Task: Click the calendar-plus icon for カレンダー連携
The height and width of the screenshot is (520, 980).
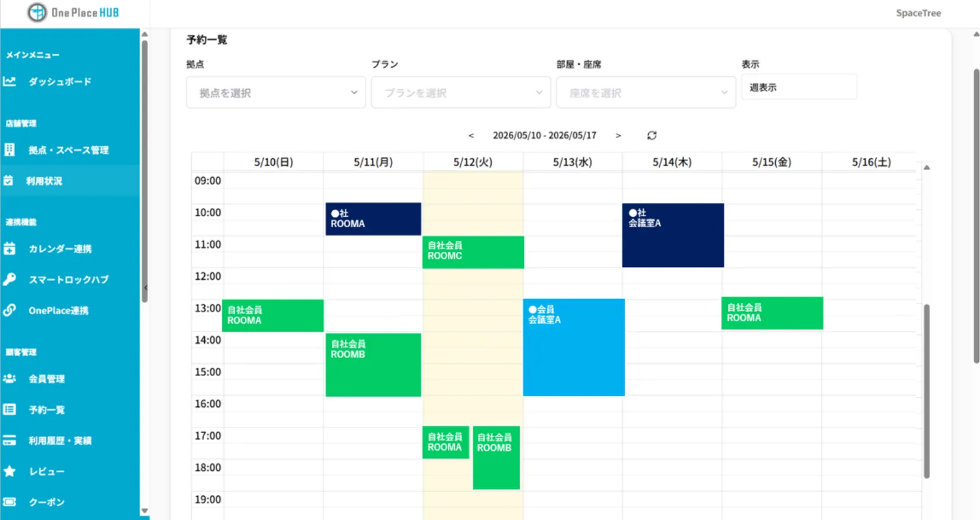Action: 9,249
